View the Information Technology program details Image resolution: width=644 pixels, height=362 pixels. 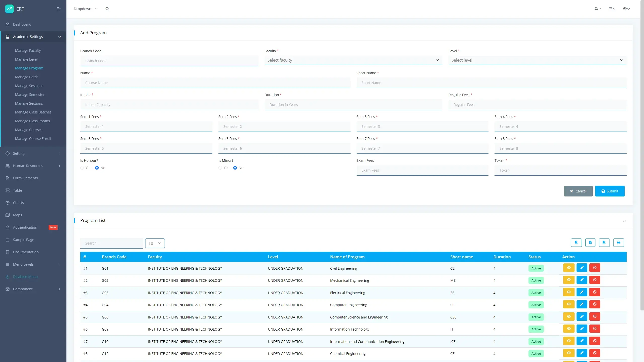point(569,329)
